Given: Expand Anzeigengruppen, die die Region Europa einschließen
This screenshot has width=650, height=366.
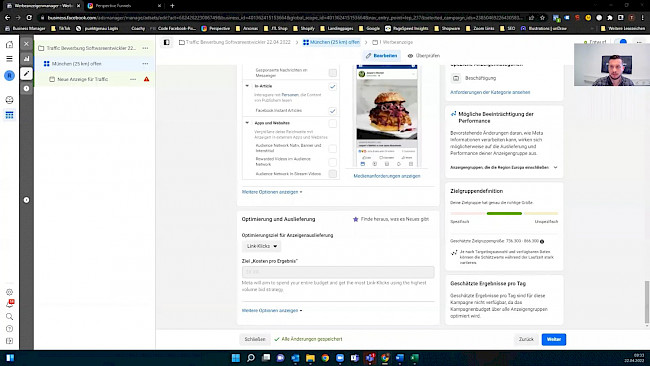Looking at the screenshot, I should 504,167.
